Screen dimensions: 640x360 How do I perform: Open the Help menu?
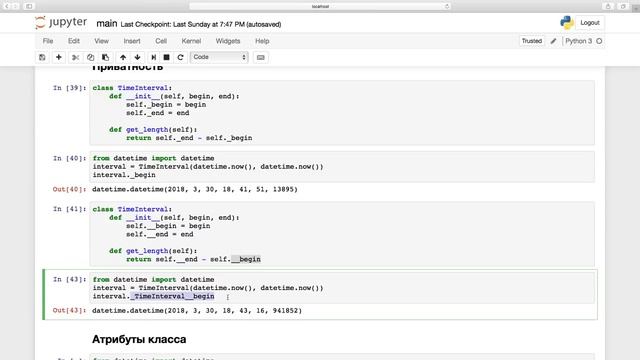262,41
